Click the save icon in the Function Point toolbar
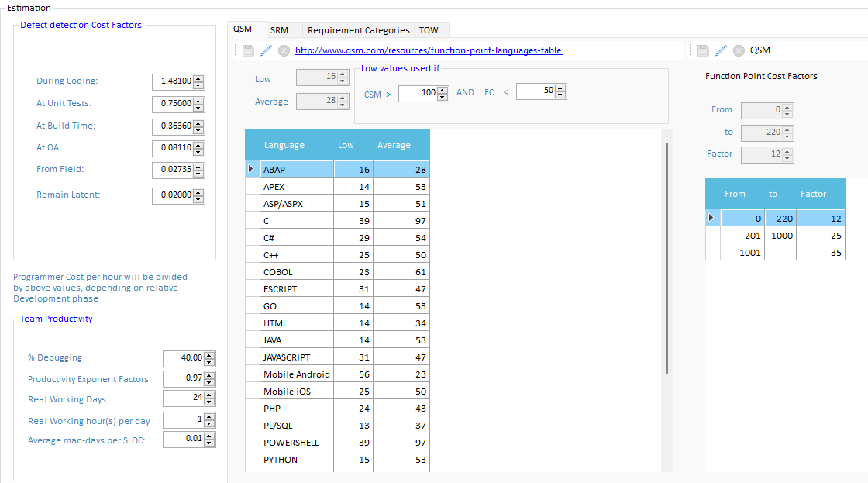Screen dimensions: 868x483 tap(703, 50)
